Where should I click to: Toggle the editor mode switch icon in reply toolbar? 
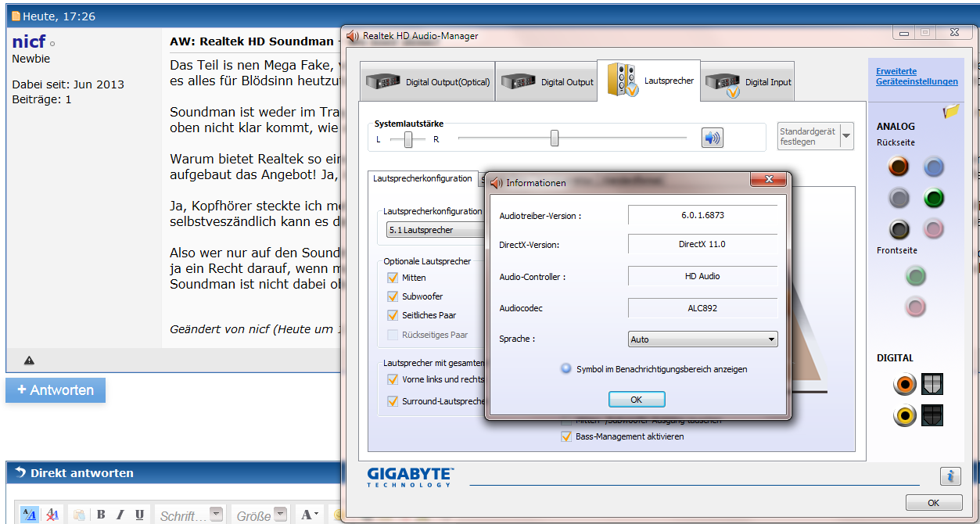point(29,515)
